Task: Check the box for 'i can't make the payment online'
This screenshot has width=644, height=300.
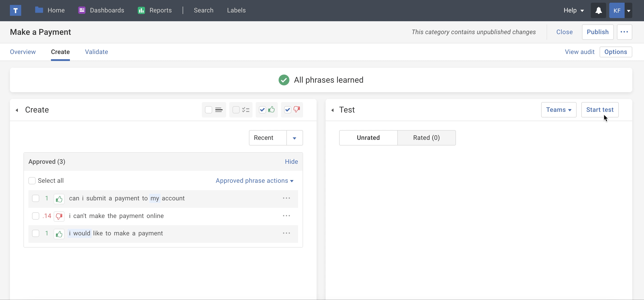Action: (36, 216)
